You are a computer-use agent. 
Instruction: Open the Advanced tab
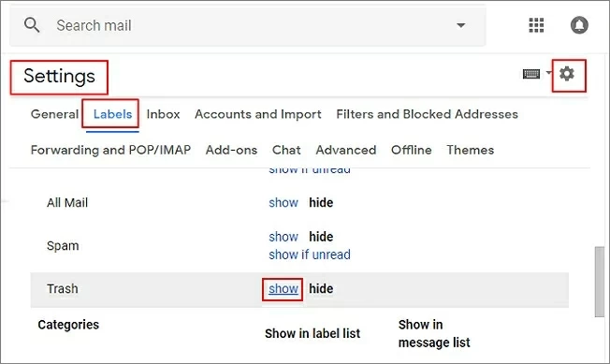click(346, 150)
